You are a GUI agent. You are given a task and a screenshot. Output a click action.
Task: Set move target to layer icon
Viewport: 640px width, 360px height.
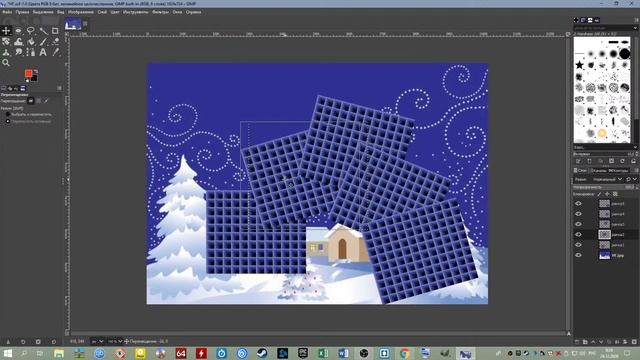pos(31,101)
